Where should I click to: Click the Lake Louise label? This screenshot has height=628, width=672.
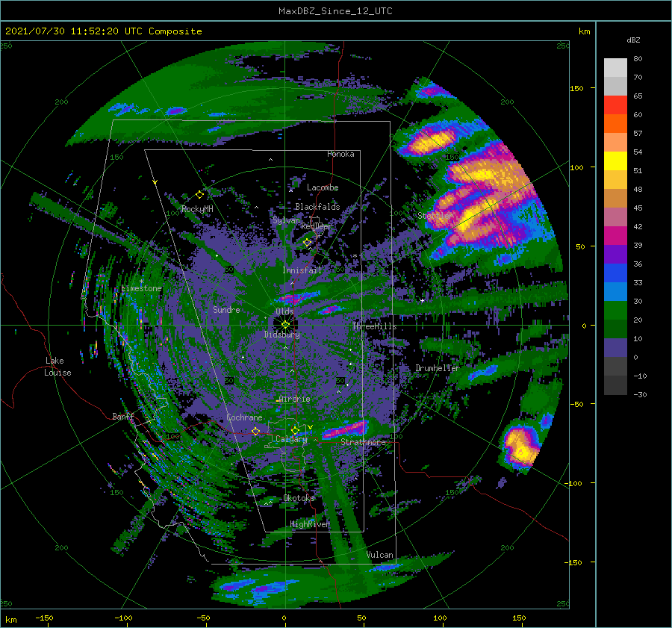pos(57,367)
